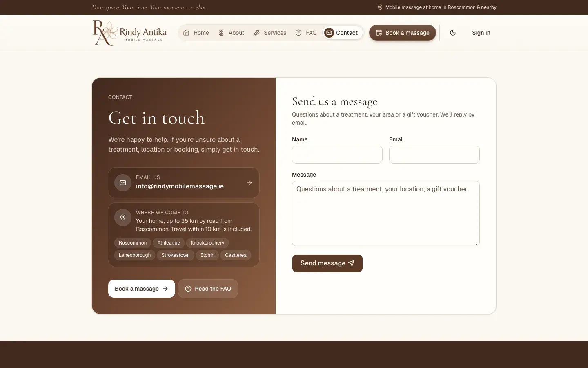Click the Knockcroghery location tag
Image resolution: width=588 pixels, height=368 pixels.
pyautogui.click(x=207, y=243)
